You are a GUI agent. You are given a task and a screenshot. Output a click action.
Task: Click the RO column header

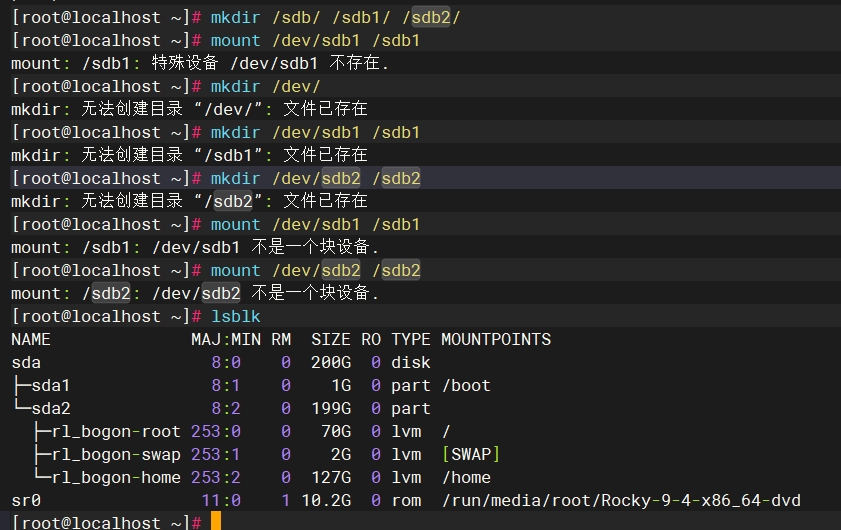371,340
